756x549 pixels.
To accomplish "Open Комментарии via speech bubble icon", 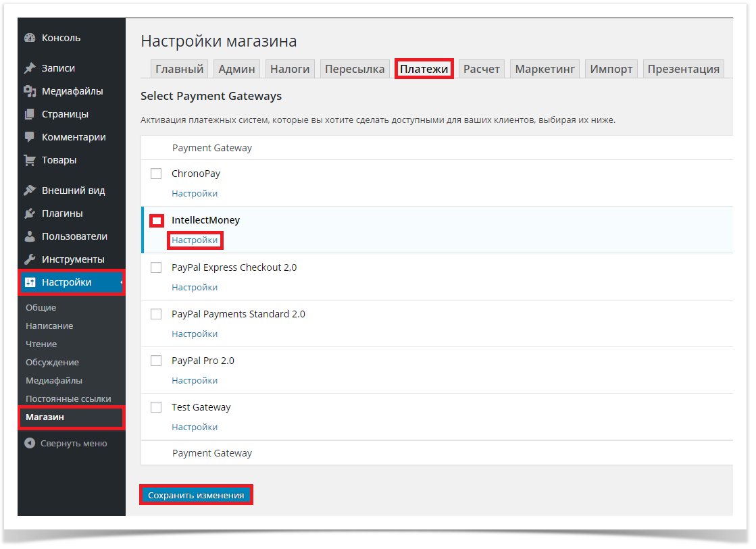I will (30, 137).
